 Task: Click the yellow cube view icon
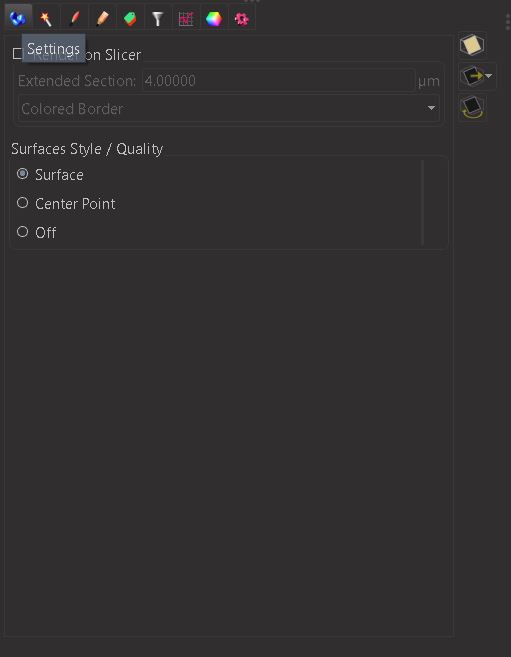click(472, 44)
